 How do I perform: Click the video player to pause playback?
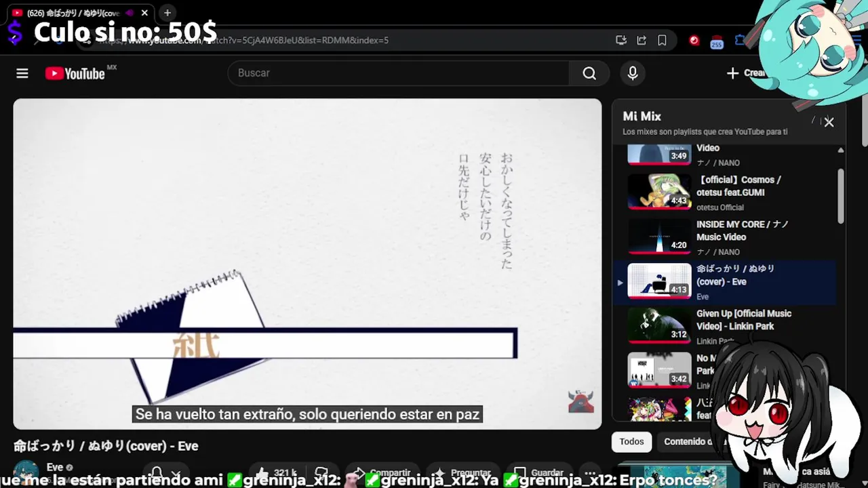pos(307,264)
